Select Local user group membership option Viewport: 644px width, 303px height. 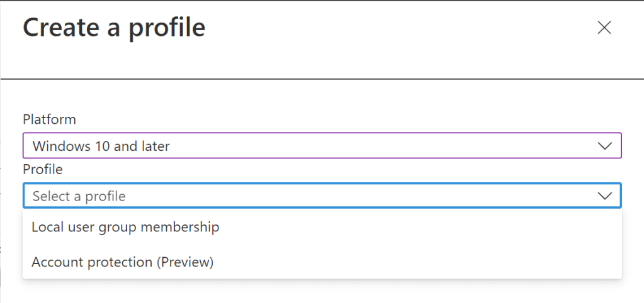pyautogui.click(x=125, y=227)
